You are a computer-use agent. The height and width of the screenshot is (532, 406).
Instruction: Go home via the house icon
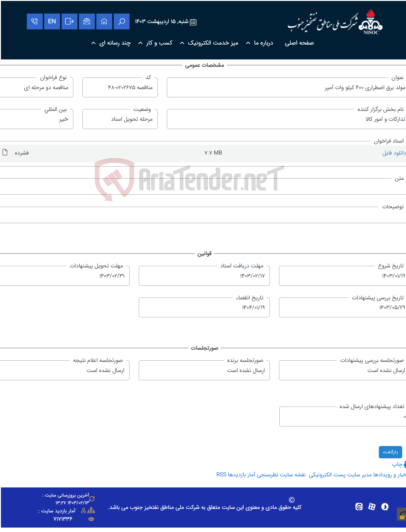pyautogui.click(x=104, y=21)
